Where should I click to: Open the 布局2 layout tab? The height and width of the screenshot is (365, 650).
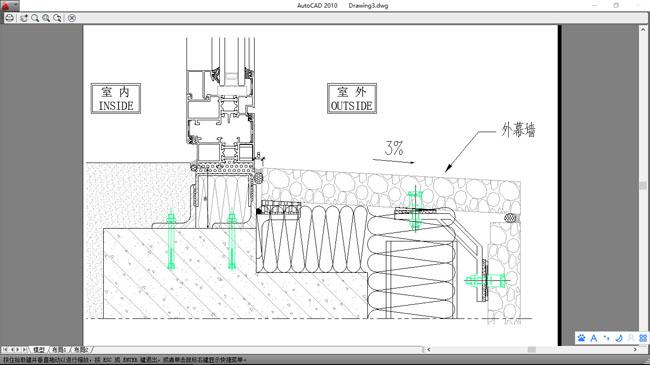click(81, 350)
